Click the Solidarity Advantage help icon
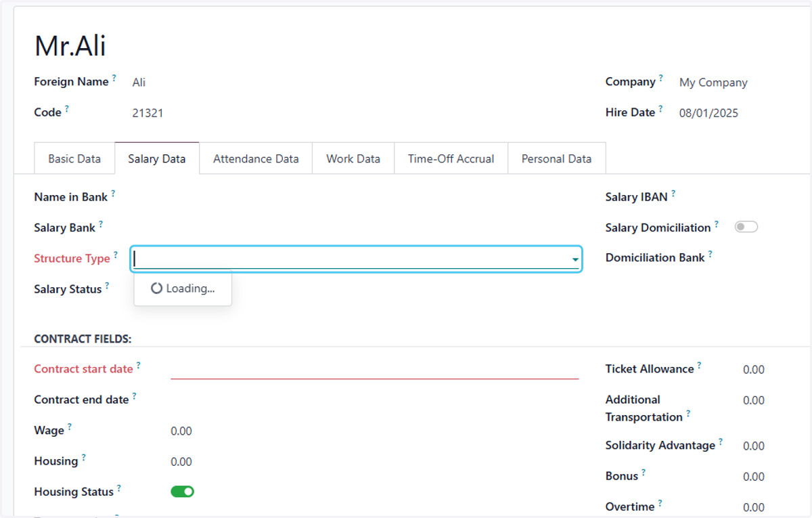This screenshot has height=518, width=812. tap(720, 441)
